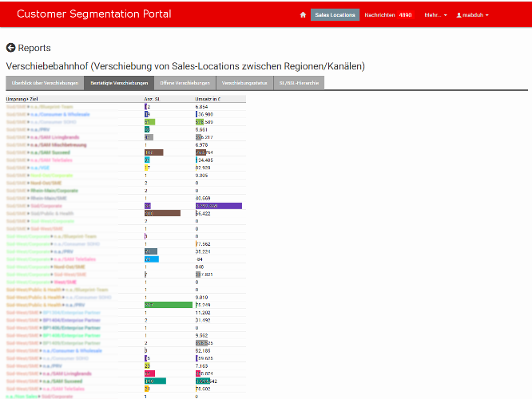This screenshot has height=399, width=532.
Task: Expand the mabduh user dropdown caret
Action: 487,15
